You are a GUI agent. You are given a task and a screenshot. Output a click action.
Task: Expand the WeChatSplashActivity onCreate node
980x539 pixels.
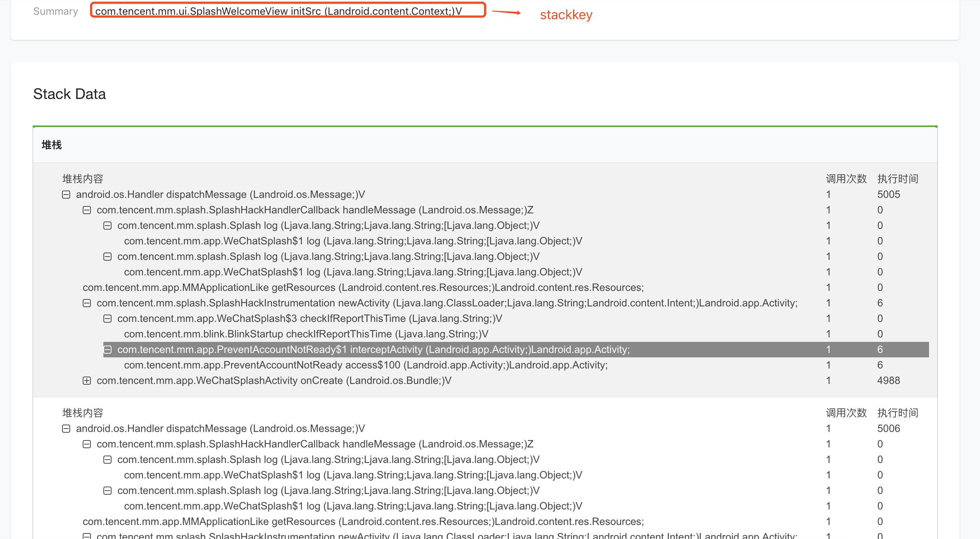coord(87,380)
